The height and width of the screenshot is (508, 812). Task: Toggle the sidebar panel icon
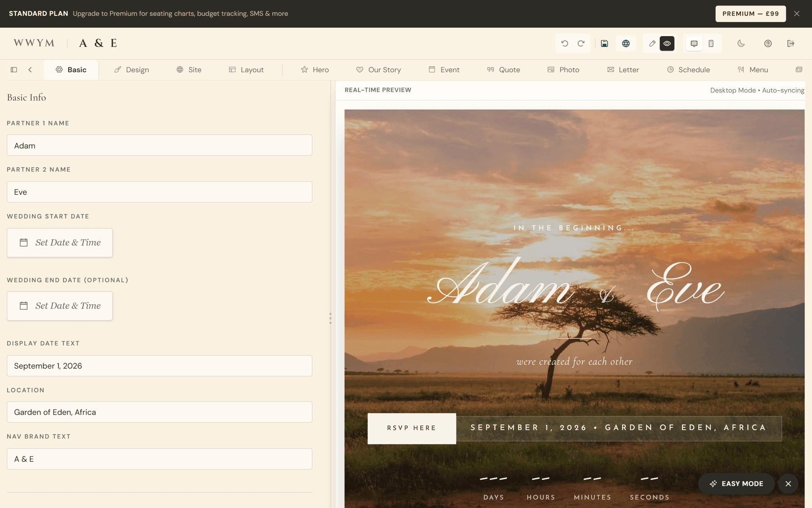pos(14,70)
